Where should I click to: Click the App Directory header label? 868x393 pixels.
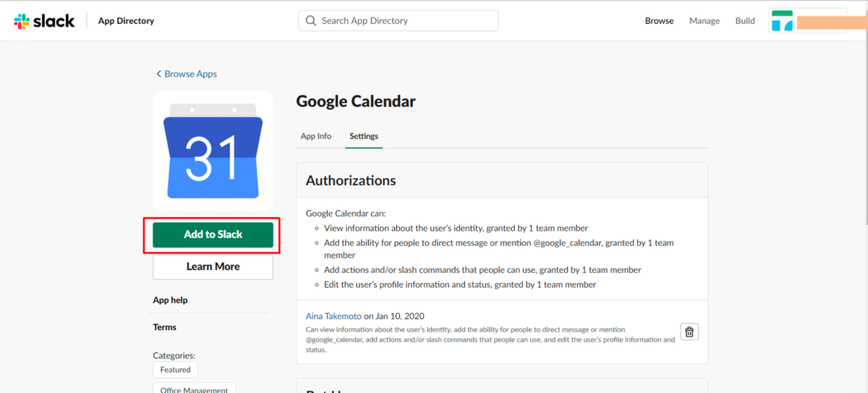[x=126, y=21]
